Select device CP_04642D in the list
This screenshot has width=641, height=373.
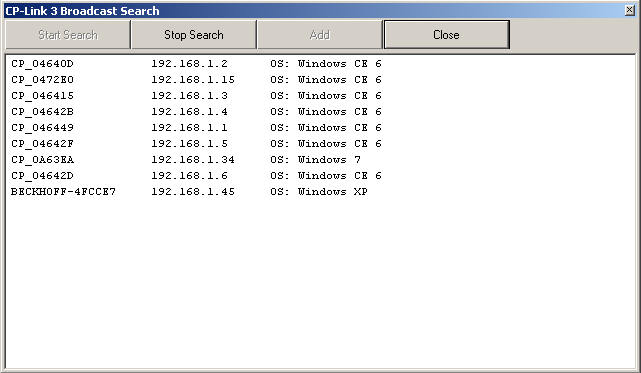[x=43, y=175]
